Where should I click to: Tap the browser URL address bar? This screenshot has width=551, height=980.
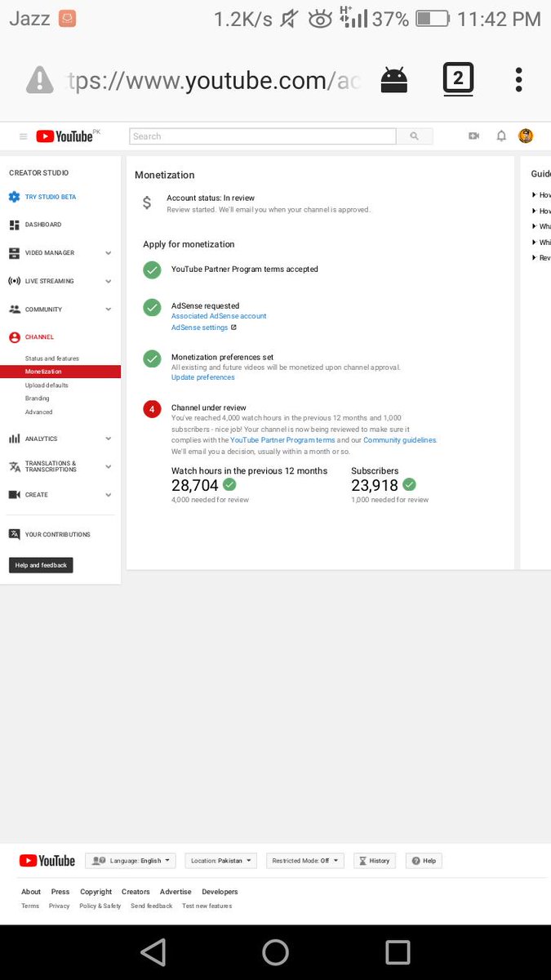212,80
